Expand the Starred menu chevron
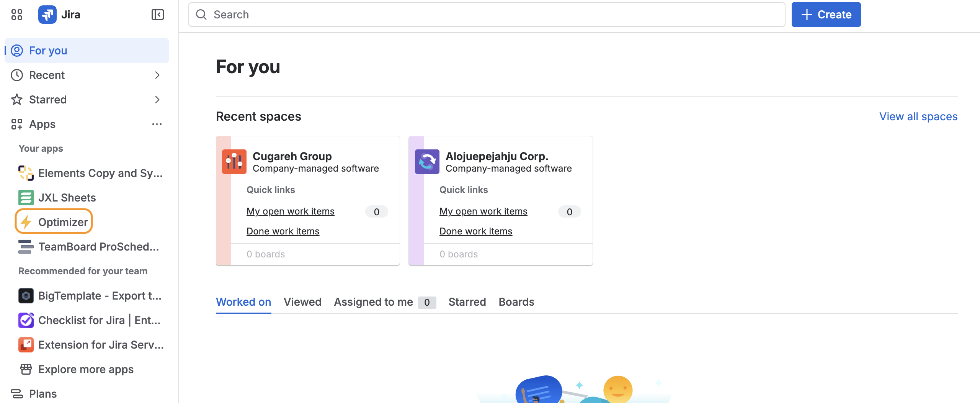The image size is (980, 403). click(157, 100)
